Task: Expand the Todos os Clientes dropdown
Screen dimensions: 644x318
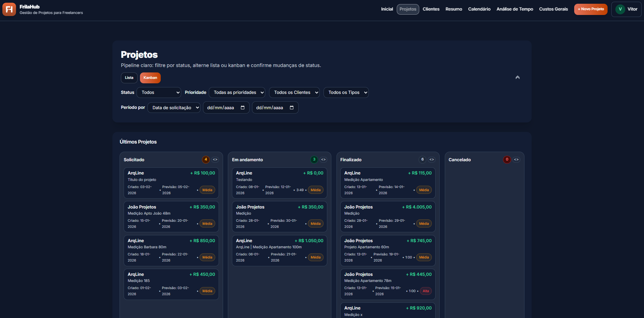Action: 294,92
